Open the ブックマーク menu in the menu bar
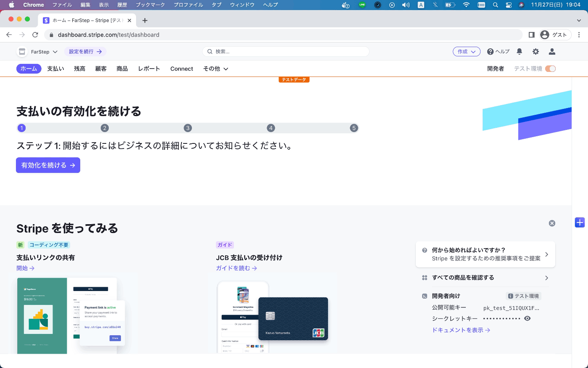This screenshot has height=368, width=588. (x=150, y=5)
